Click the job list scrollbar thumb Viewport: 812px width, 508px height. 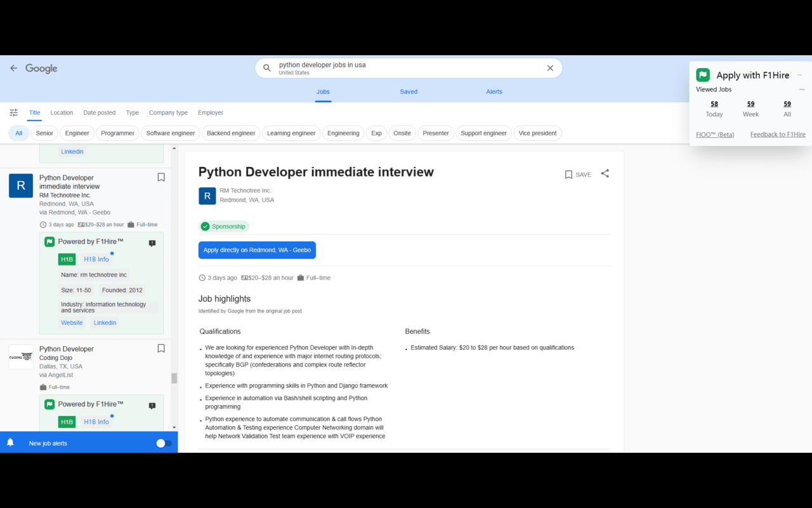click(x=174, y=378)
